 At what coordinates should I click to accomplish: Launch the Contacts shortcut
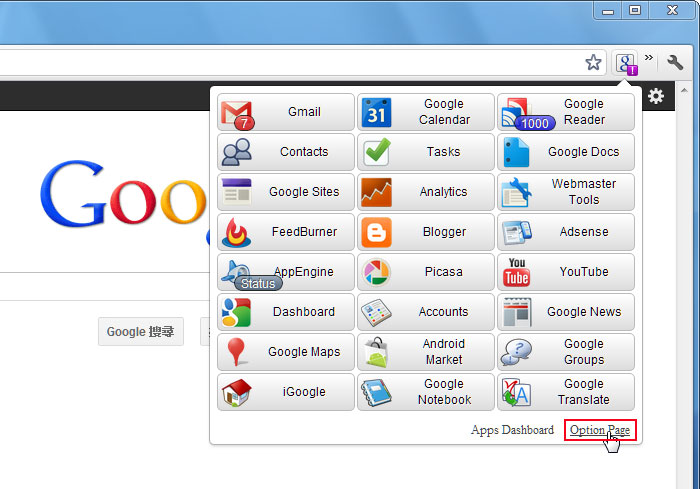[286, 152]
